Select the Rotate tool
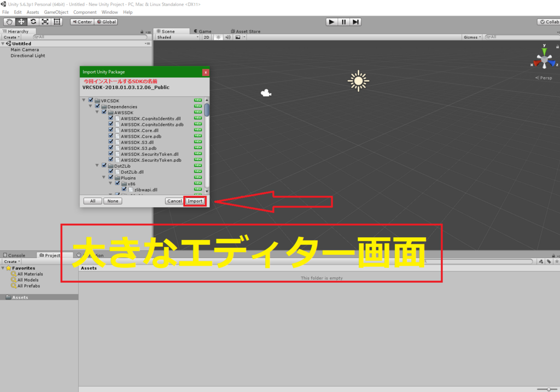This screenshot has width=560, height=392. pyautogui.click(x=33, y=22)
